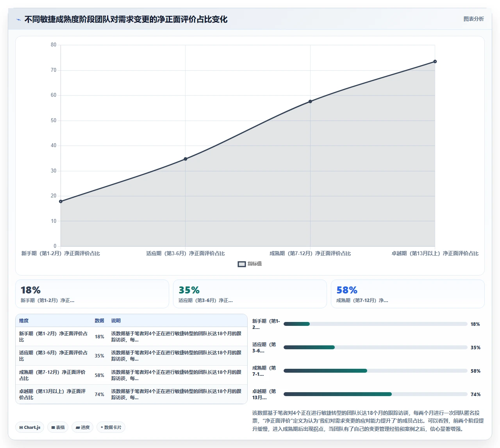
Task: Select the 卓越期 data point on the line chart
Action: (435, 62)
